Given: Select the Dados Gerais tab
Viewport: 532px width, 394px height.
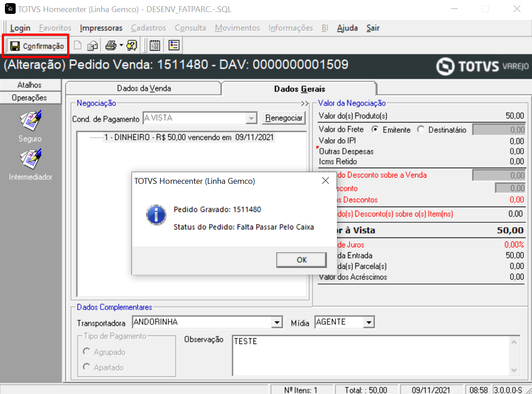Looking at the screenshot, I should tap(299, 89).
